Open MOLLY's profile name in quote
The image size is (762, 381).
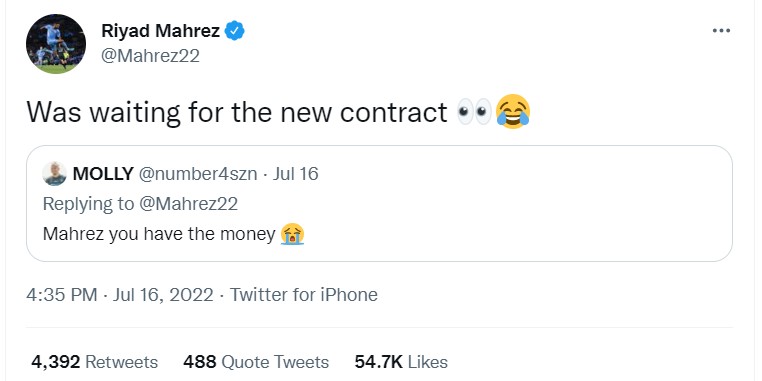(103, 173)
